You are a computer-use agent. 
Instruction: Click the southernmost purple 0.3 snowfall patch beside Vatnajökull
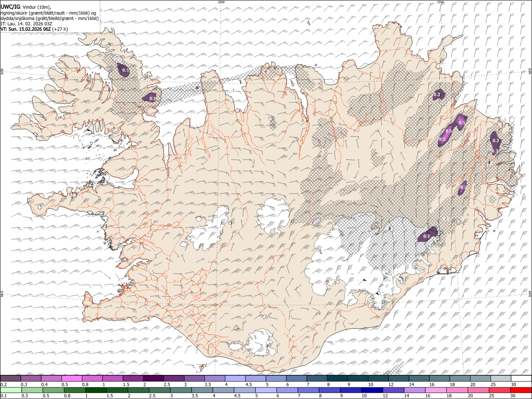coord(428,235)
